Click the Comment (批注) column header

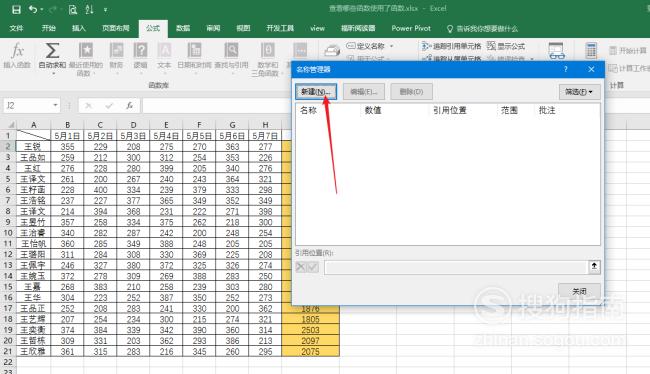pos(547,110)
